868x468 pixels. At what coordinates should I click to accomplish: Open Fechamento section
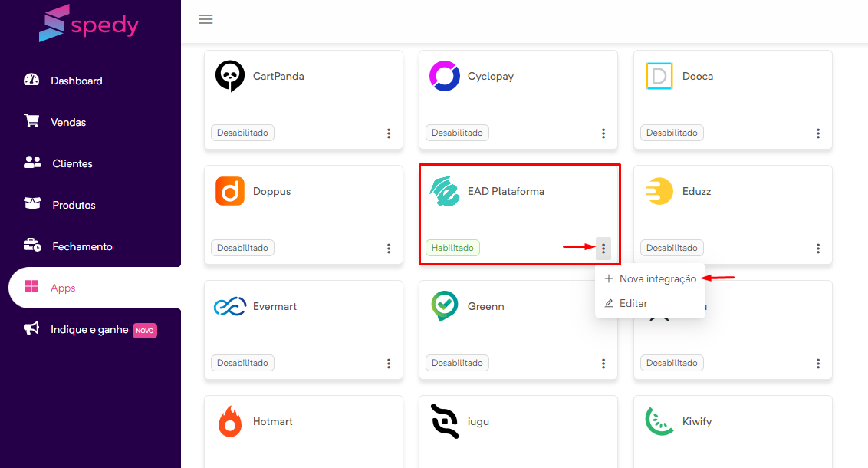[x=82, y=246]
